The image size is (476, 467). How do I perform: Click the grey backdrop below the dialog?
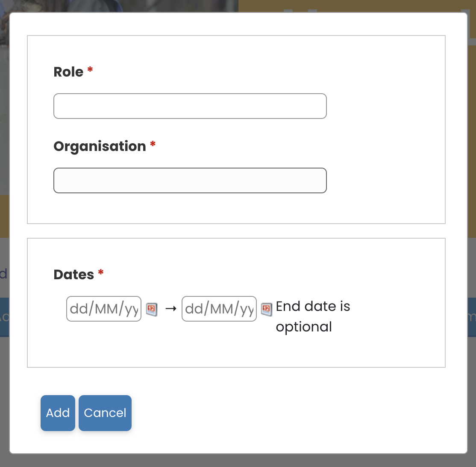(238, 461)
